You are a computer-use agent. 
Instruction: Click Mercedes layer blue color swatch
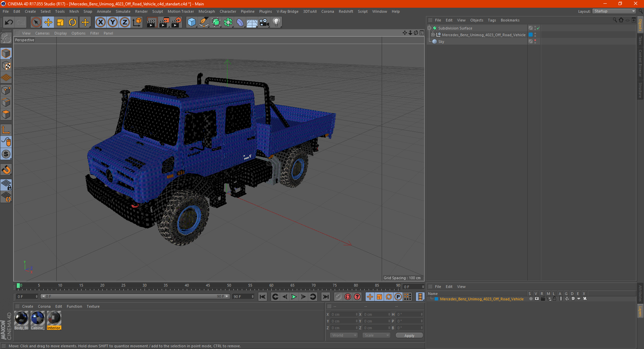pos(436,299)
